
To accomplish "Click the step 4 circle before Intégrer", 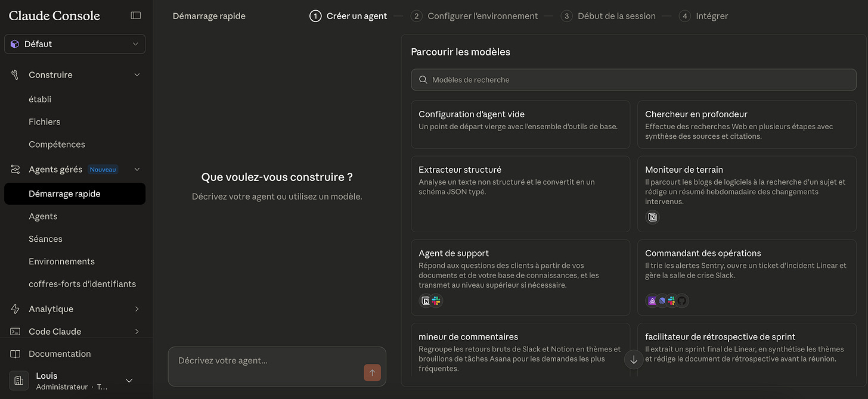I will coord(684,16).
